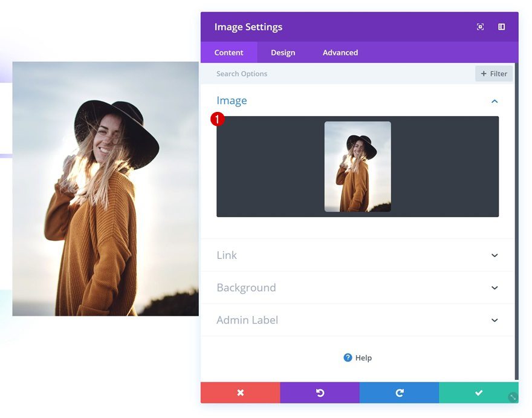Click the expand modal icon in the header
This screenshot has width=532, height=418.
click(x=480, y=27)
